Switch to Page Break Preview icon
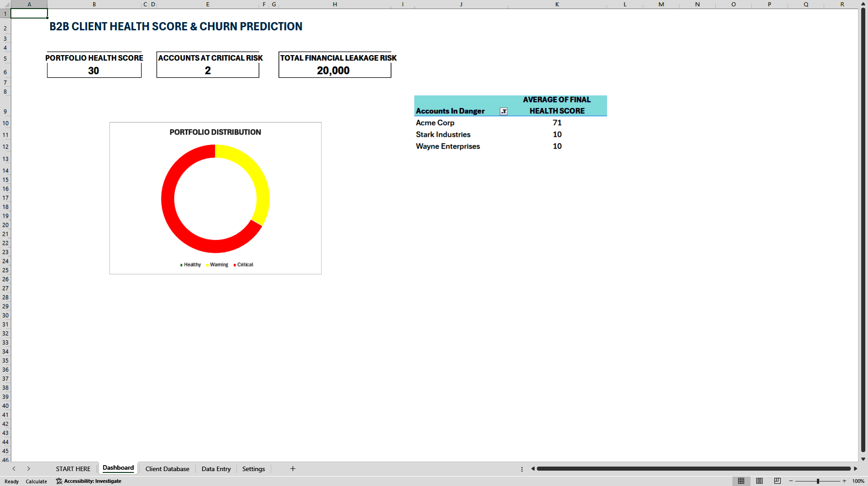This screenshot has width=868, height=486. click(x=778, y=481)
